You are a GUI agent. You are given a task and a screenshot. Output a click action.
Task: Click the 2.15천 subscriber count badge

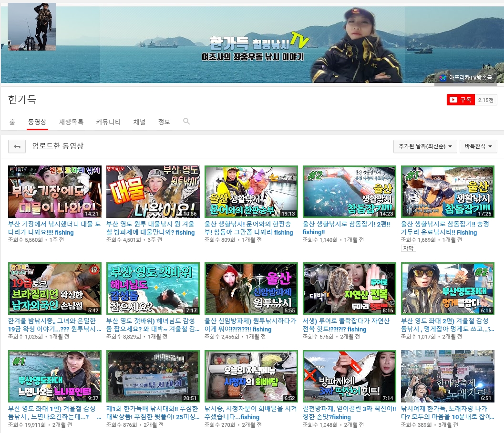(485, 100)
